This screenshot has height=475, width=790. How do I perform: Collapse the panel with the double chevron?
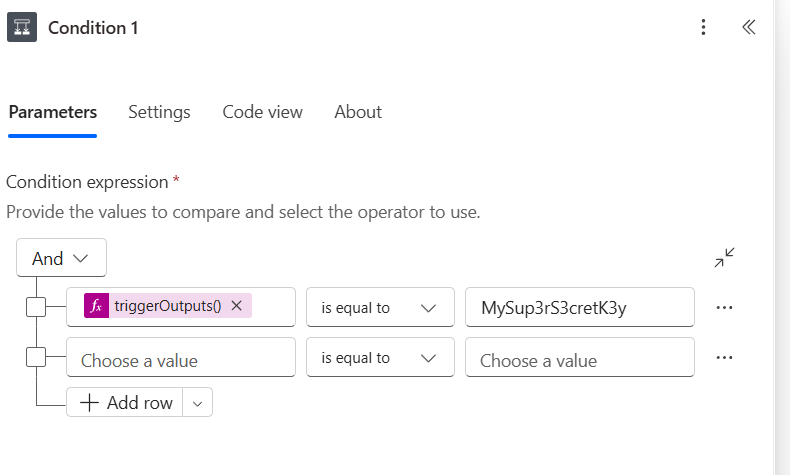point(748,27)
